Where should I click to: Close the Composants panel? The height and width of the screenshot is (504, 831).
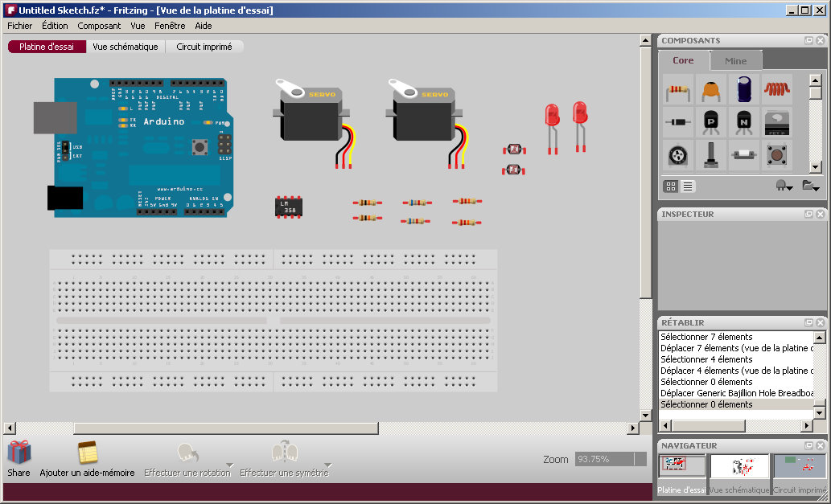coord(821,40)
